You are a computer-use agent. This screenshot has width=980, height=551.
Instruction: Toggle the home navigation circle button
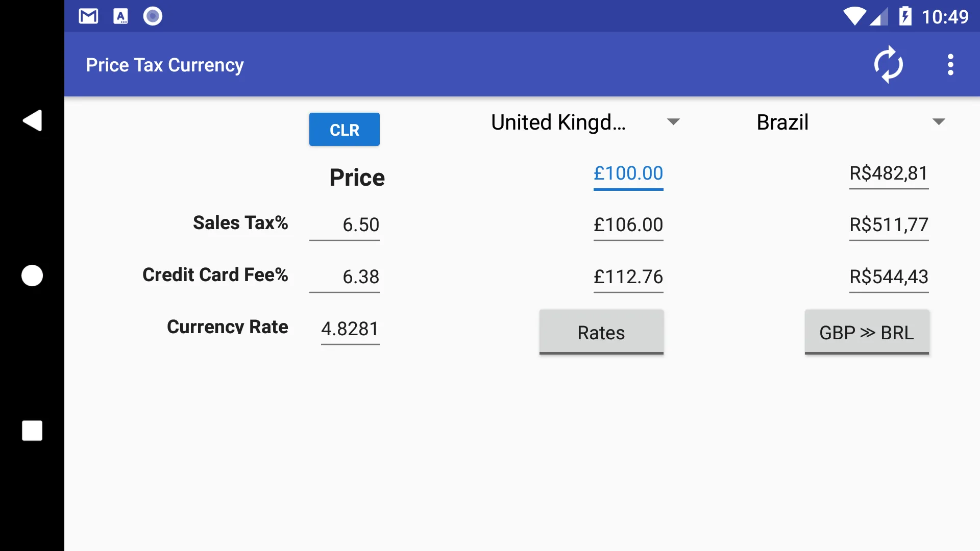[x=32, y=275]
